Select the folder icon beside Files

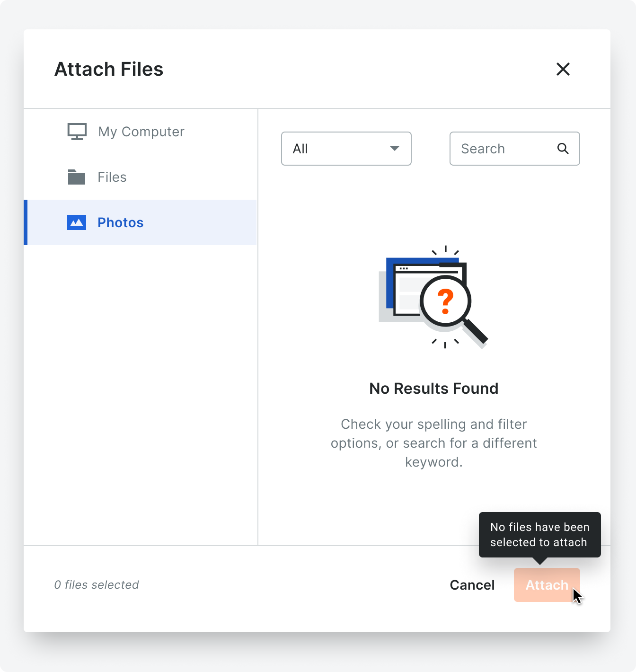(77, 177)
